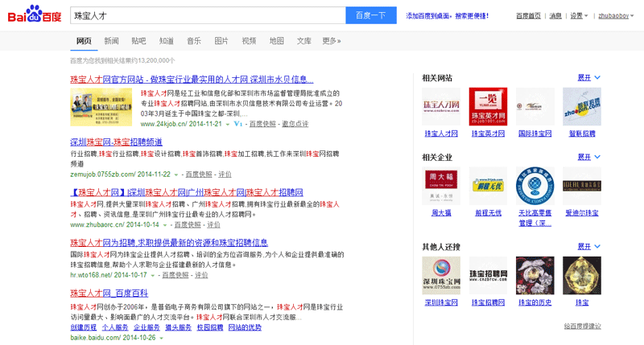644x345 pixels.
Task: Open the yellow gem 珠宝 image thumbnail
Action: click(x=581, y=275)
